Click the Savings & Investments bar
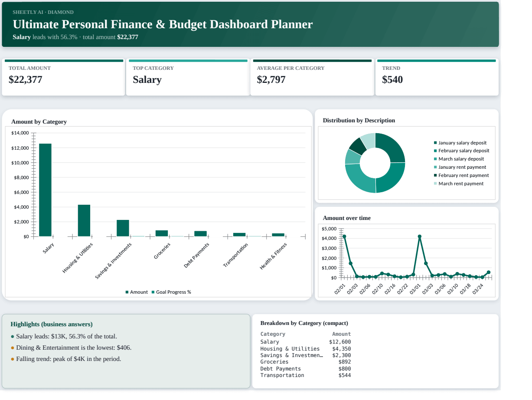Image resolution: width=532 pixels, height=400 pixels. click(123, 228)
